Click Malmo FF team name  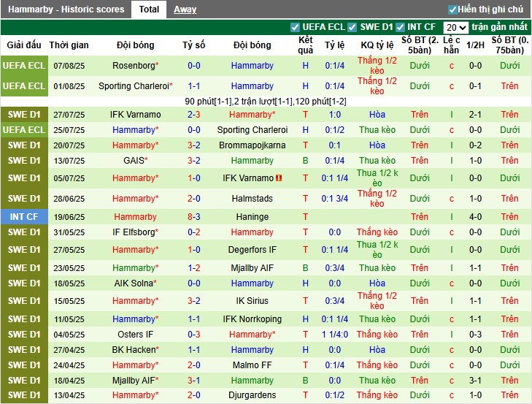pyautogui.click(x=252, y=365)
